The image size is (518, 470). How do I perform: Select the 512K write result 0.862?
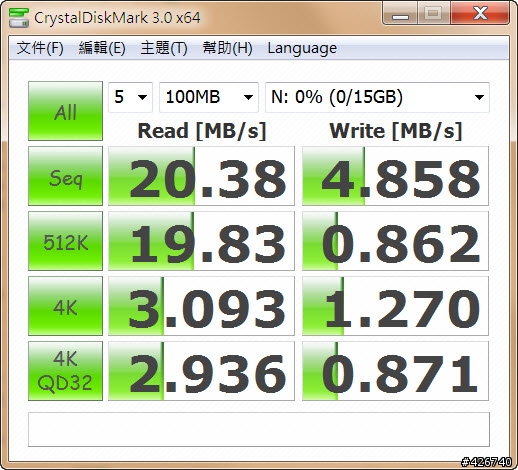coord(395,241)
